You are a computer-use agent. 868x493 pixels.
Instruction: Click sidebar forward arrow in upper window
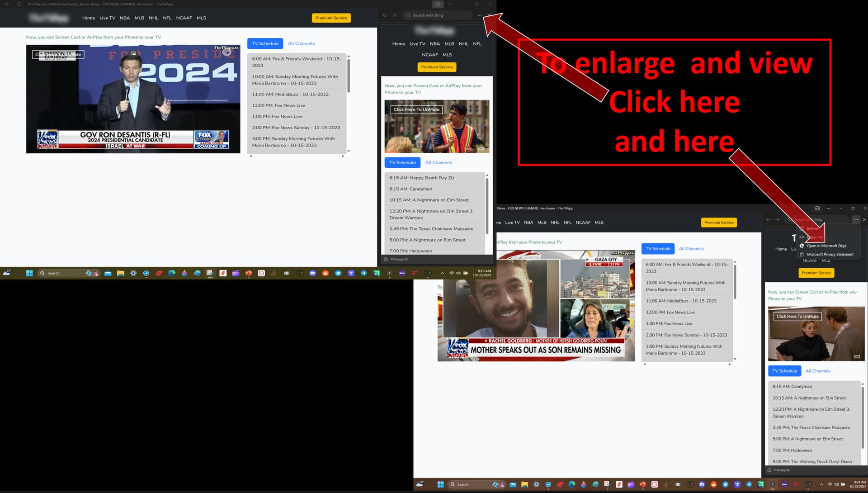(394, 15)
